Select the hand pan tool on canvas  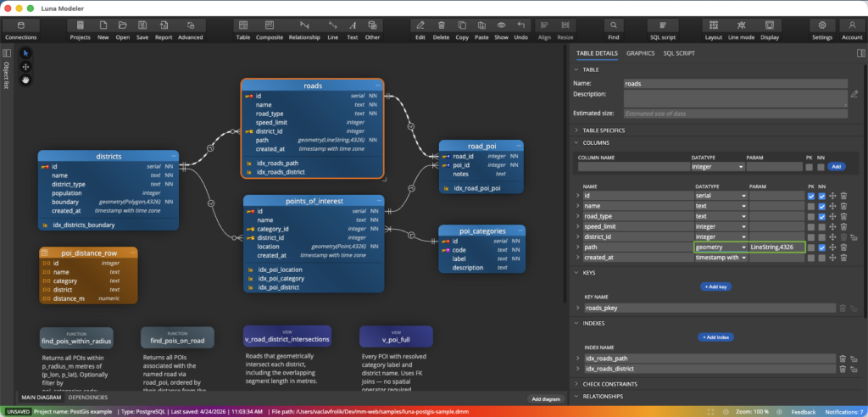click(x=25, y=80)
